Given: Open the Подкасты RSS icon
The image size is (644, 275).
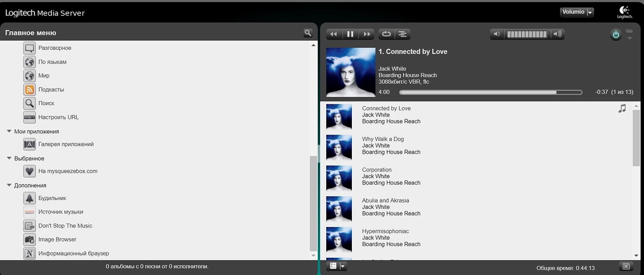Looking at the screenshot, I should coord(29,89).
